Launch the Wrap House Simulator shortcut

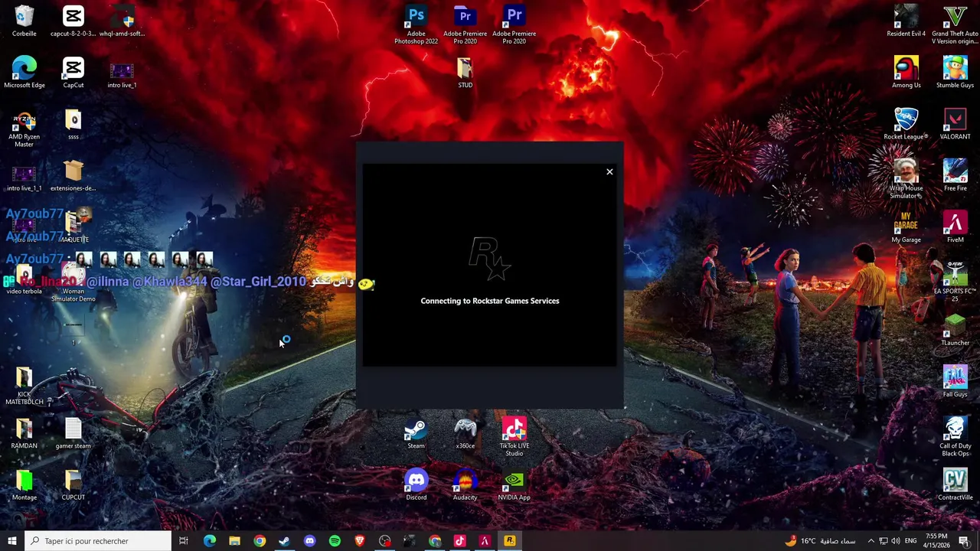point(906,180)
